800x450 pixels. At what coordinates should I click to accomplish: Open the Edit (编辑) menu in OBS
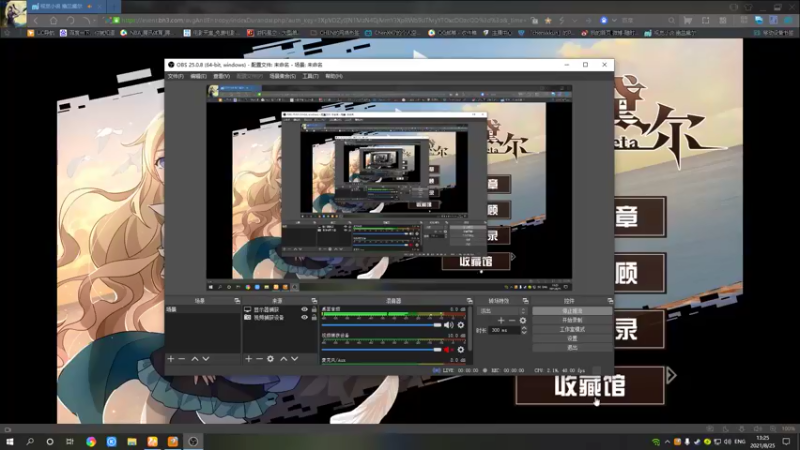pyautogui.click(x=198, y=76)
